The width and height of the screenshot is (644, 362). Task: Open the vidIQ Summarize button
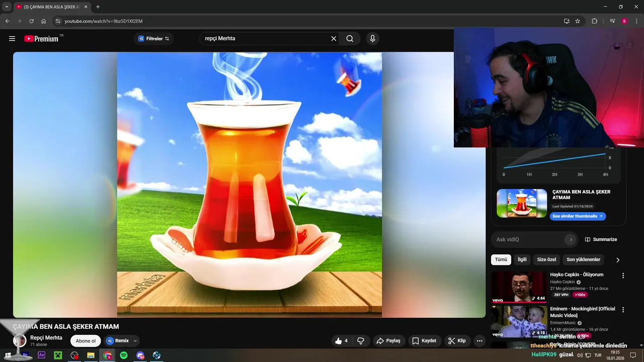pos(601,240)
